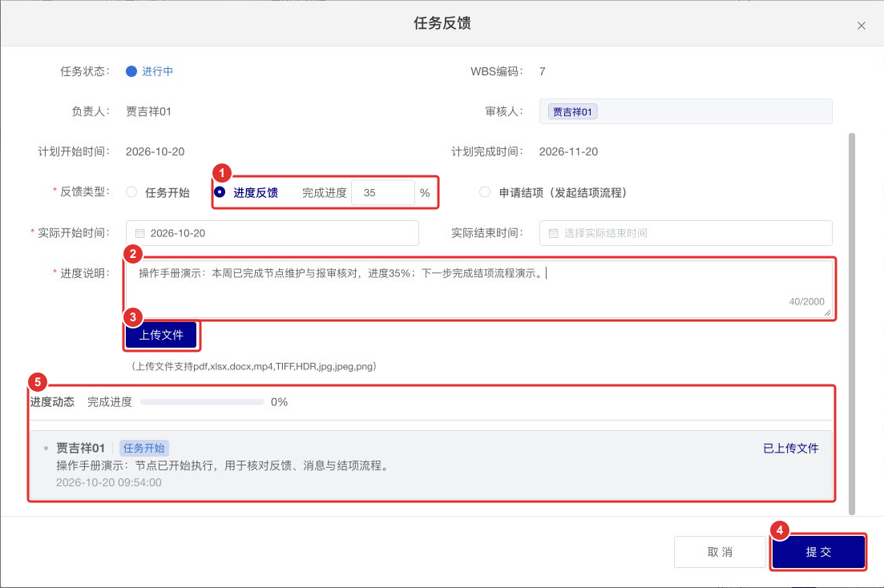
Task: Click the 计划开始时间 value 2026-10-20
Action: pos(155,151)
